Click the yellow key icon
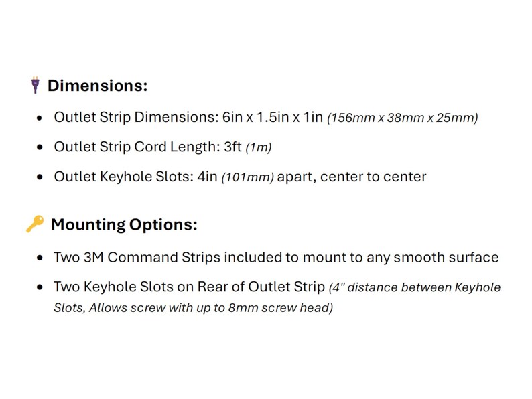Screen dimensions: 532x399 tap(36, 224)
